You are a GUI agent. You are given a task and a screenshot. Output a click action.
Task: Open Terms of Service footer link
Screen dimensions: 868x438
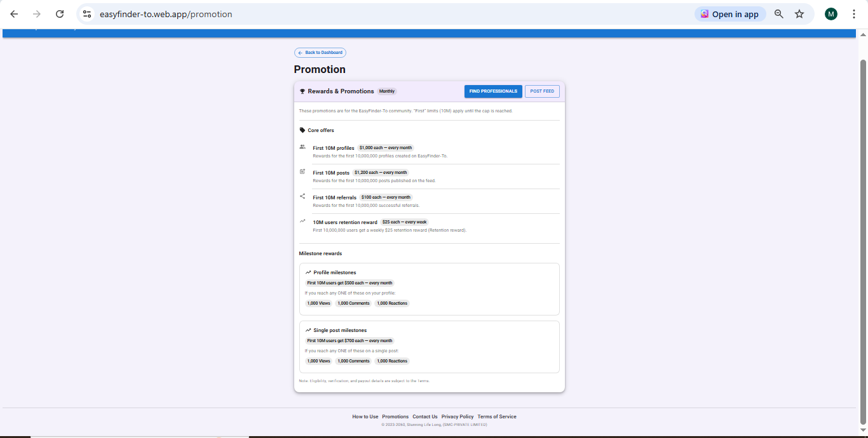tap(497, 416)
